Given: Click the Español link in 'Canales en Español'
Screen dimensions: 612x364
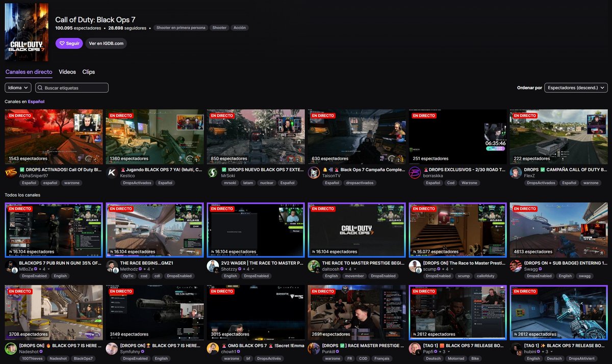Looking at the screenshot, I should pos(36,101).
